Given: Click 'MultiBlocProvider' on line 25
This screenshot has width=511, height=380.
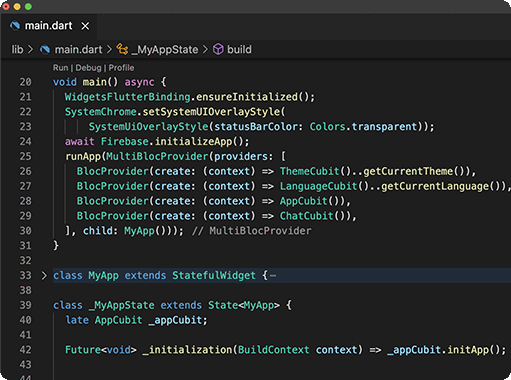Looking at the screenshot, I should 157,156.
